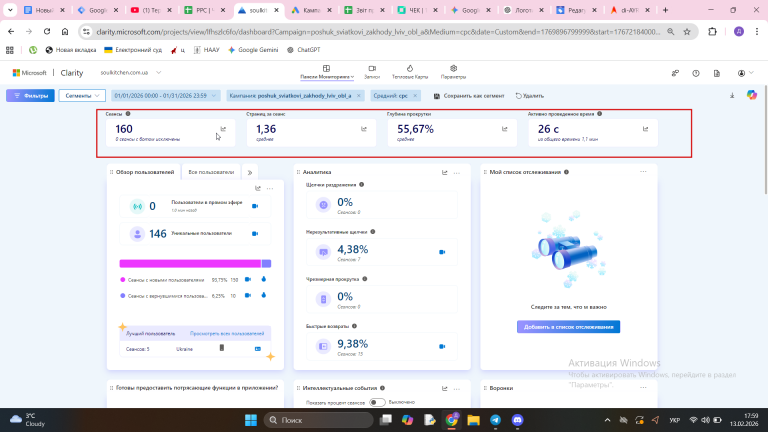Toggle show percent of sessions switch
This screenshot has height=432, width=768.
[377, 402]
